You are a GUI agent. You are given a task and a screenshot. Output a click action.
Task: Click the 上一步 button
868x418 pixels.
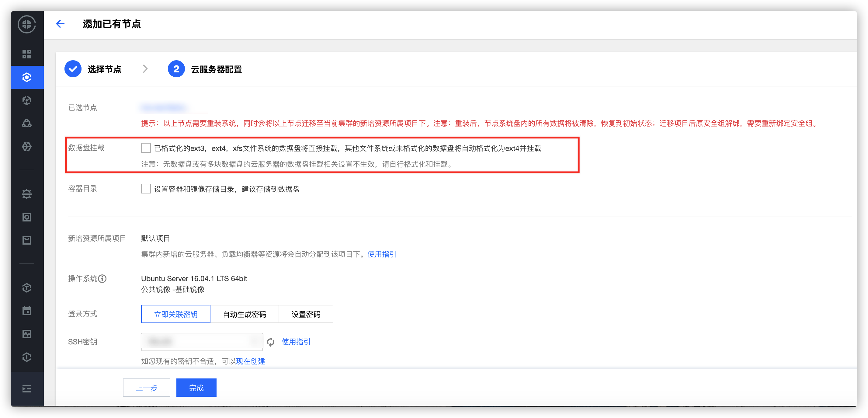coord(147,388)
